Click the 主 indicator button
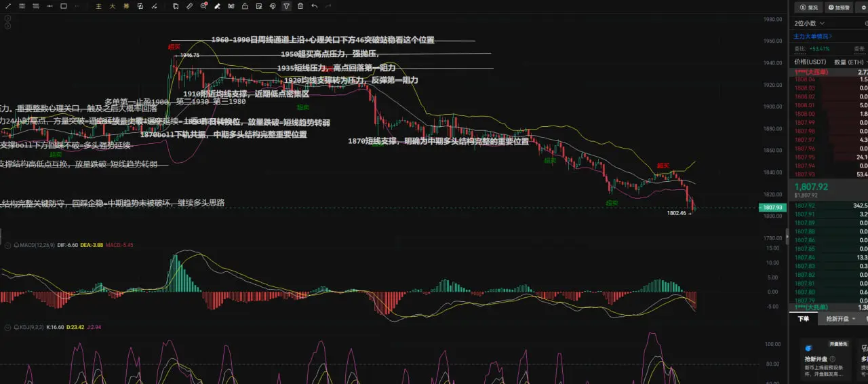The height and width of the screenshot is (384, 868). pos(98,6)
